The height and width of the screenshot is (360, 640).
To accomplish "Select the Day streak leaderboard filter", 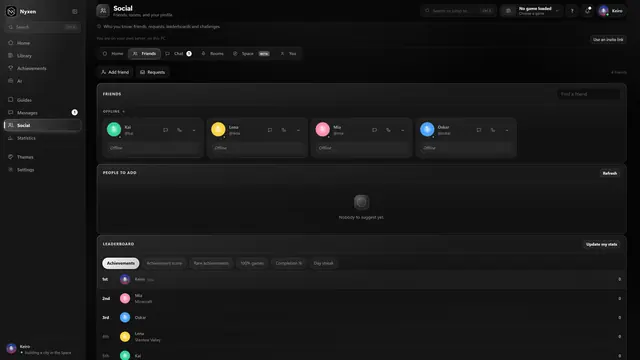I will [323, 263].
